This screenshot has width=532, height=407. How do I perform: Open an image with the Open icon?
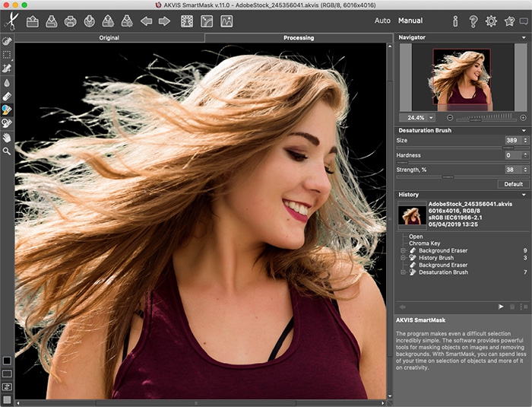(x=33, y=21)
